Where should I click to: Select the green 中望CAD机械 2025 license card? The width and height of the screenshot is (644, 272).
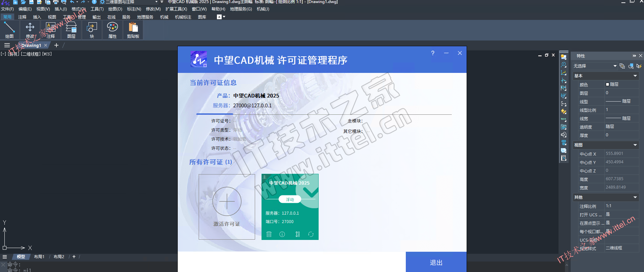(290, 207)
